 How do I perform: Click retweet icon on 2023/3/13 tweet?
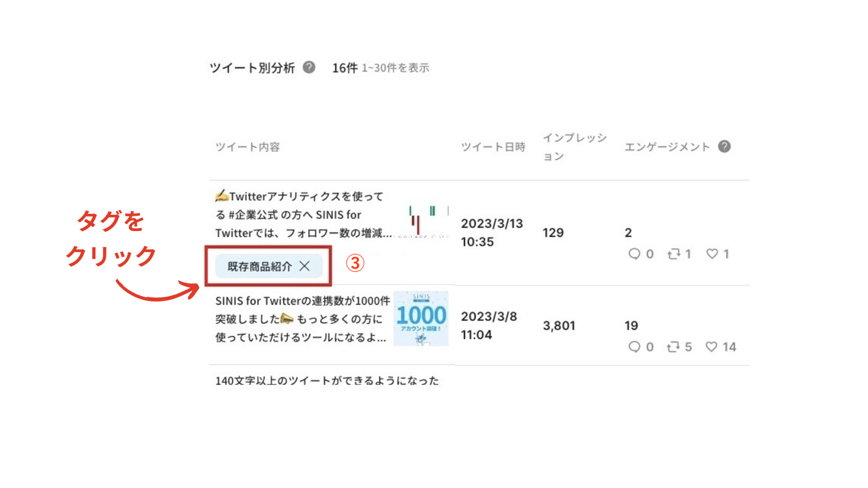[x=673, y=254]
